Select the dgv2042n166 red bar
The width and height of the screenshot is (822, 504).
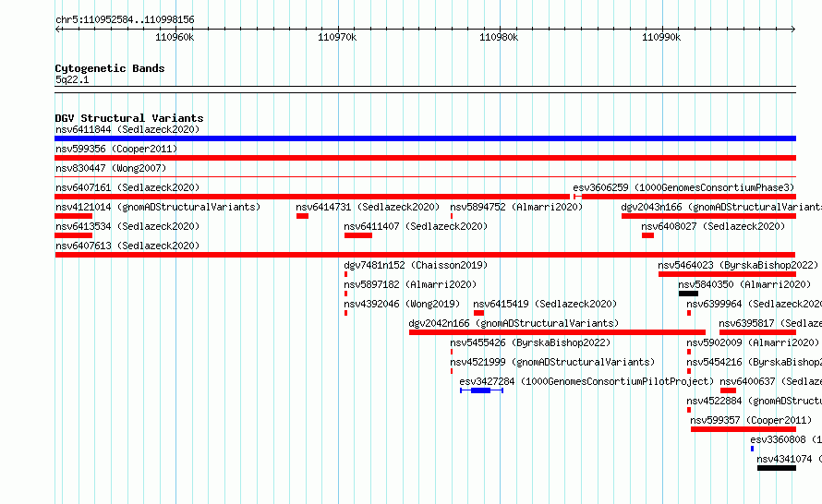[x=557, y=332]
